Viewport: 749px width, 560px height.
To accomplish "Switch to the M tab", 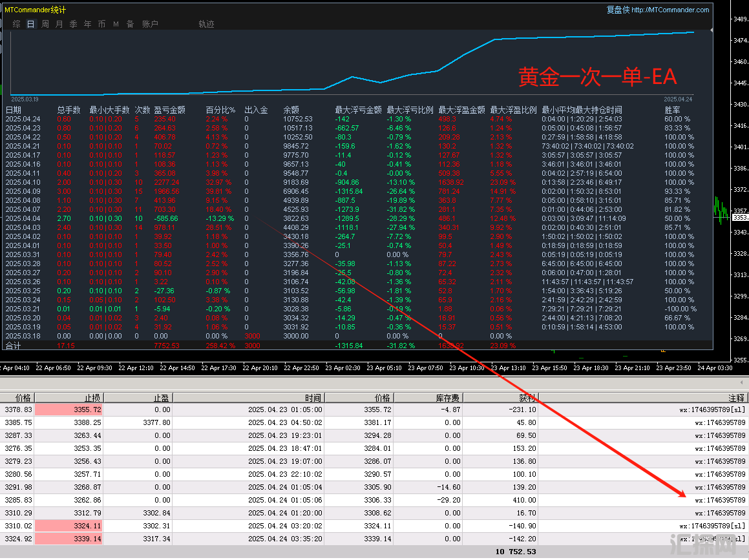I will 116,24.
